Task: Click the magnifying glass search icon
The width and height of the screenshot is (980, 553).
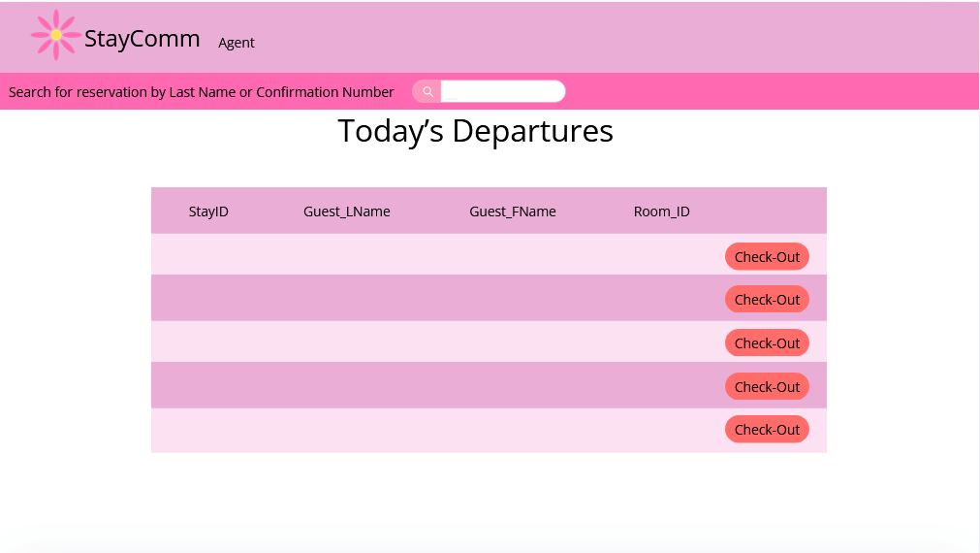Action: point(427,92)
